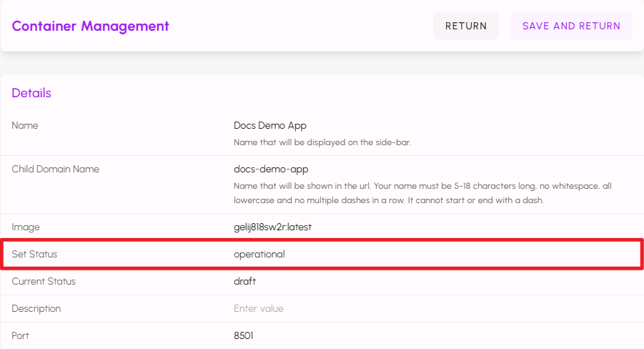Viewport: 644px width, 349px height.
Task: Click the side-bar name hint text
Action: pos(322,142)
